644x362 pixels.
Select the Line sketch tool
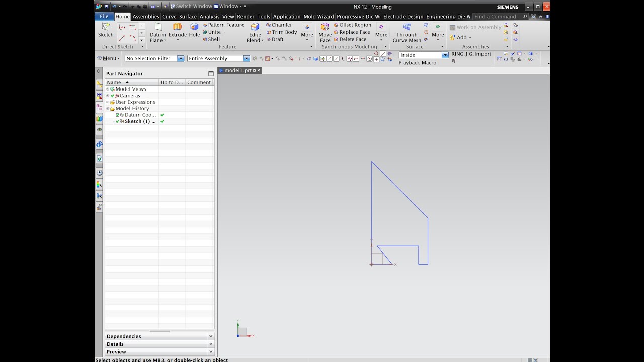pyautogui.click(x=122, y=38)
